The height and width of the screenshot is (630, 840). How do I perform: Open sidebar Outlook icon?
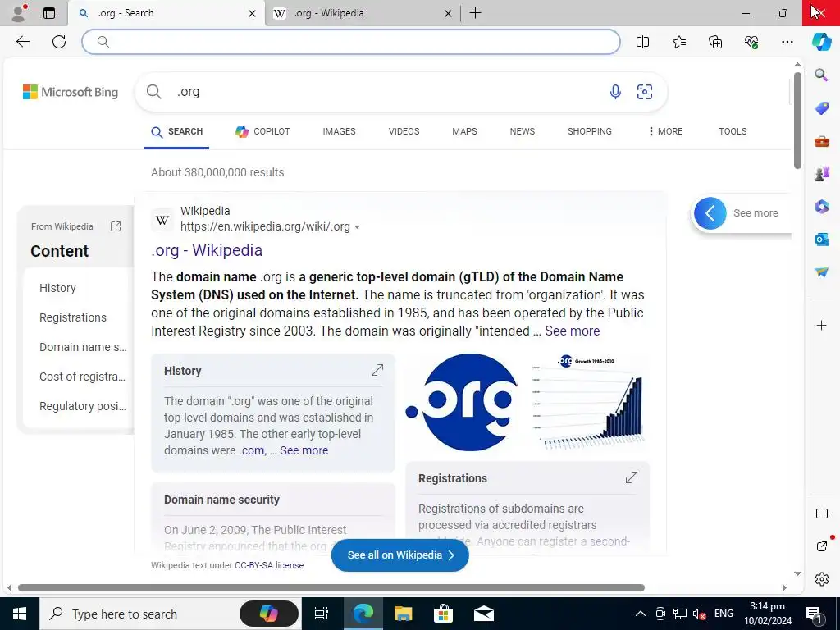pos(821,239)
